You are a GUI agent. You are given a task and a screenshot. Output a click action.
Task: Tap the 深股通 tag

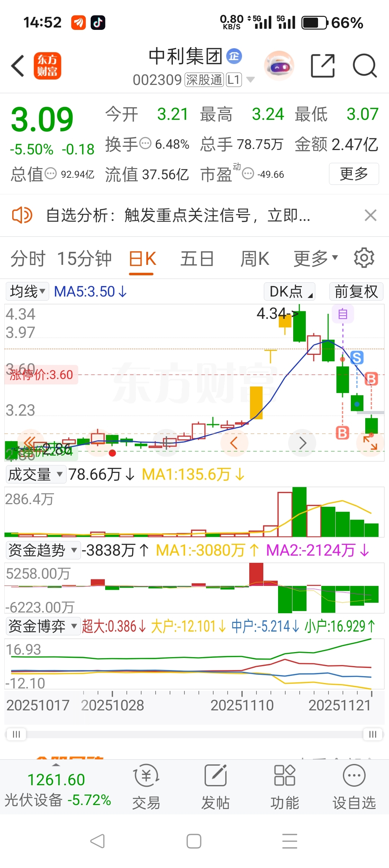[x=204, y=80]
